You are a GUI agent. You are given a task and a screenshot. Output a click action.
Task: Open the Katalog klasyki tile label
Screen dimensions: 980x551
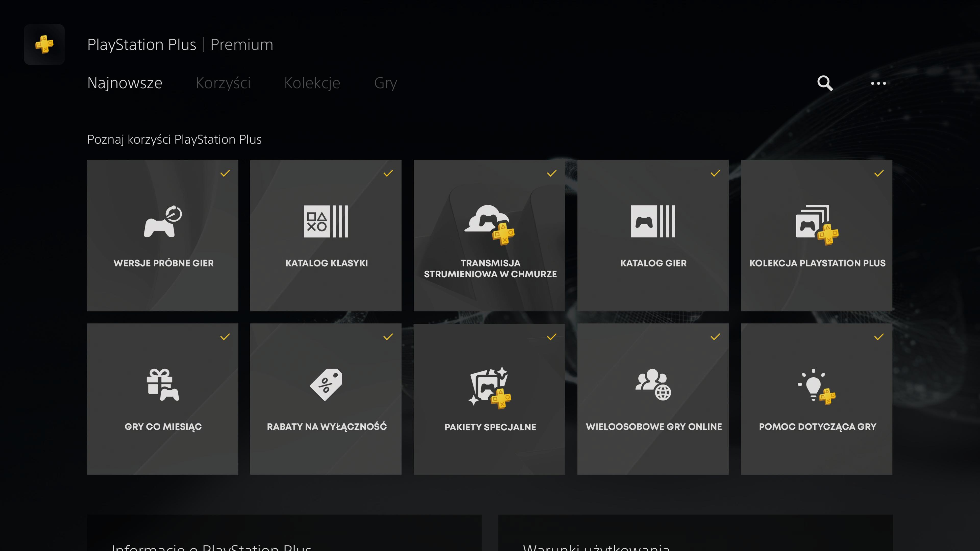pyautogui.click(x=326, y=263)
